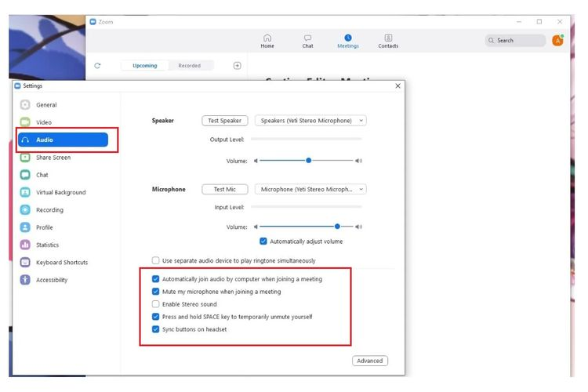Screen dimensions: 588x392
Task: Open Advanced audio settings
Action: (x=369, y=361)
